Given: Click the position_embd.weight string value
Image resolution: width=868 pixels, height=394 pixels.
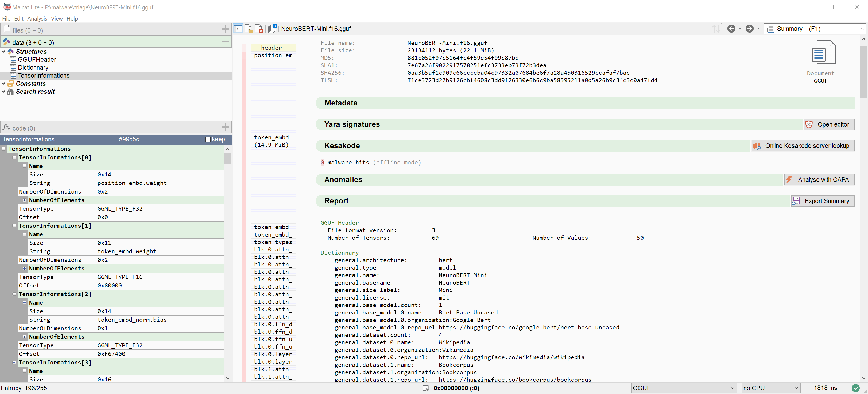Looking at the screenshot, I should pos(132,183).
